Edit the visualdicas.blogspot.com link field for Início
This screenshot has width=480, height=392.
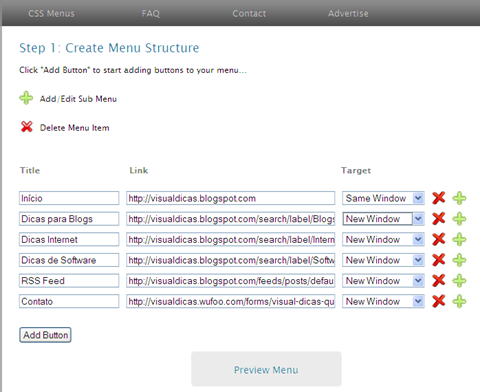[231, 198]
